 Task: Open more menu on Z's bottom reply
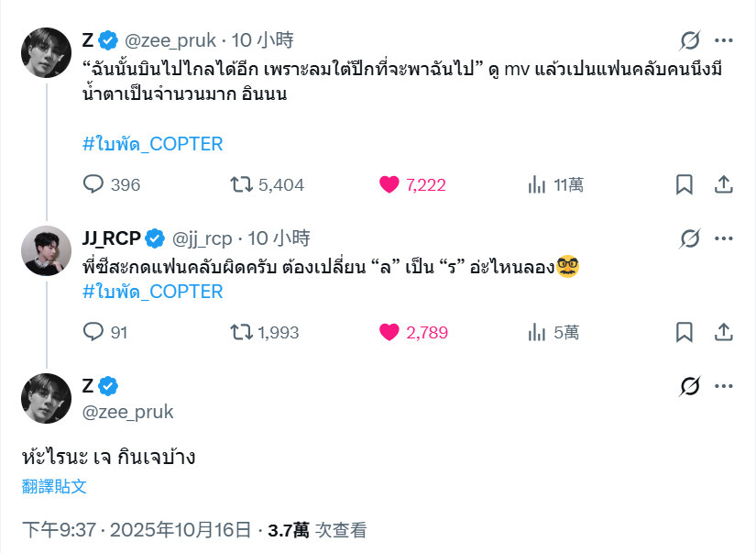[724, 386]
